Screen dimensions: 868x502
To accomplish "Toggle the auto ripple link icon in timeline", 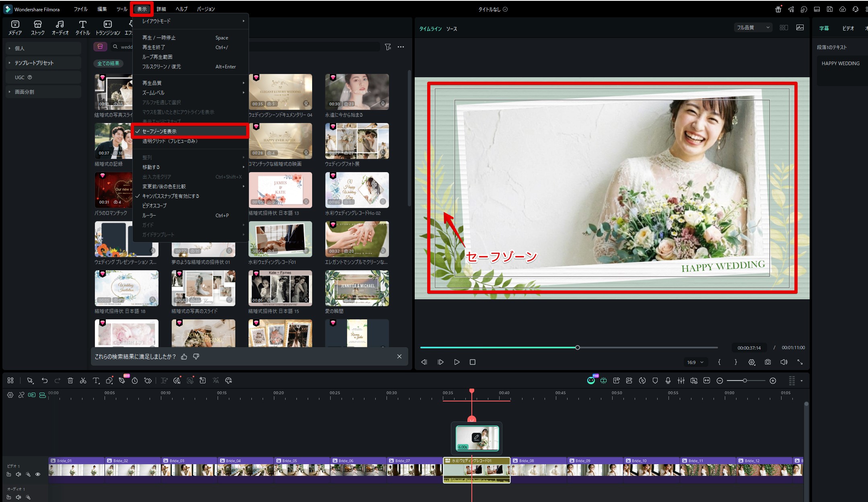I will click(x=32, y=395).
